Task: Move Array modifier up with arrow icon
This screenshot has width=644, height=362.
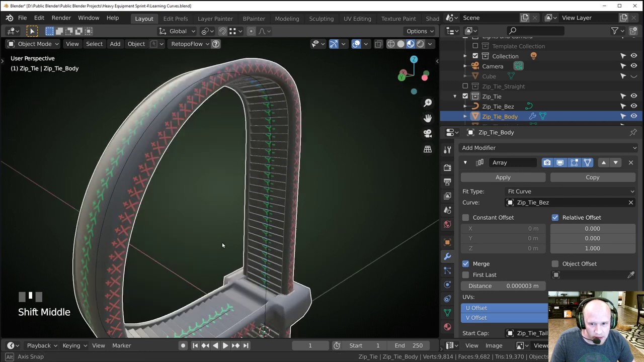Action: (x=603, y=162)
